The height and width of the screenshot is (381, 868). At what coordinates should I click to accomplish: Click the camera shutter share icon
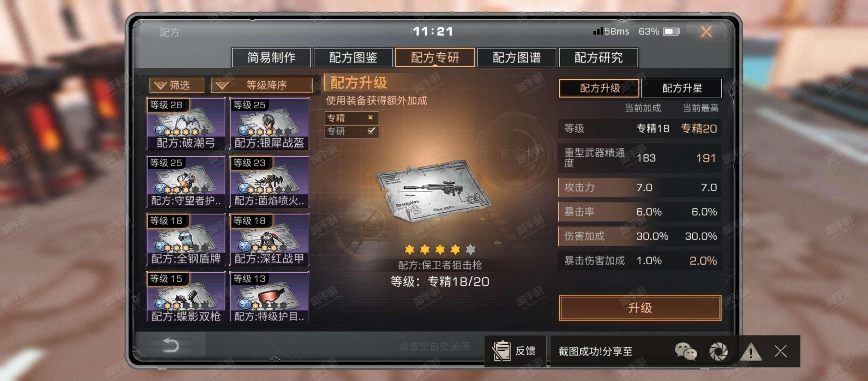point(718,351)
